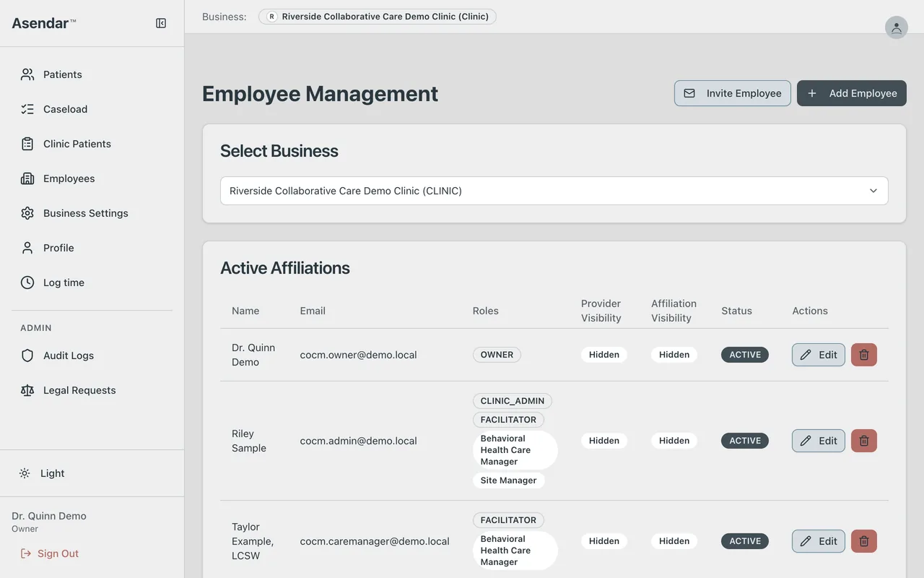The width and height of the screenshot is (924, 578).
Task: Click the OWNER role badge
Action: pos(497,355)
